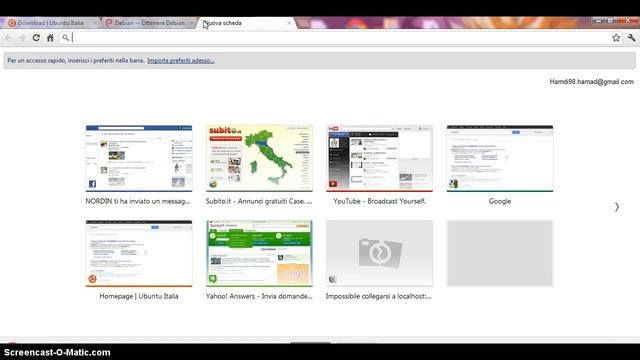640x360 pixels.
Task: Open the Google thumbnail
Action: (x=500, y=158)
